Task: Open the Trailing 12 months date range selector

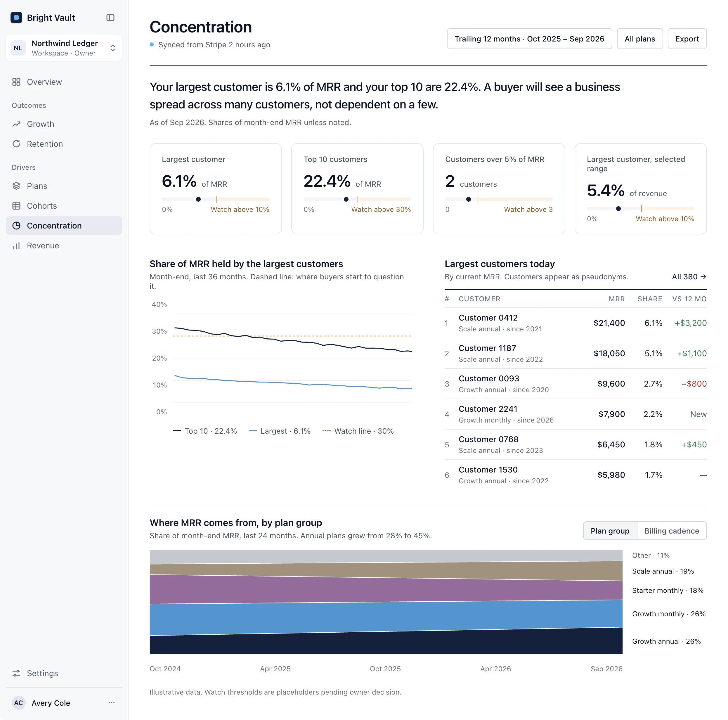Action: (x=529, y=39)
